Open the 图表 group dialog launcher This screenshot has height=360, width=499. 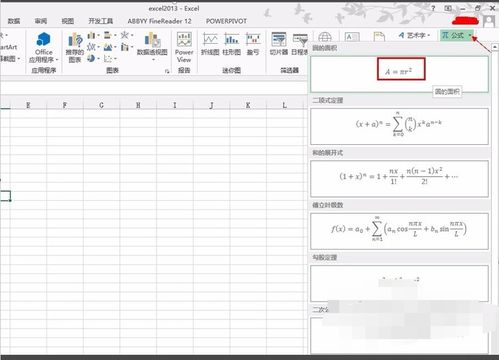[x=167, y=71]
